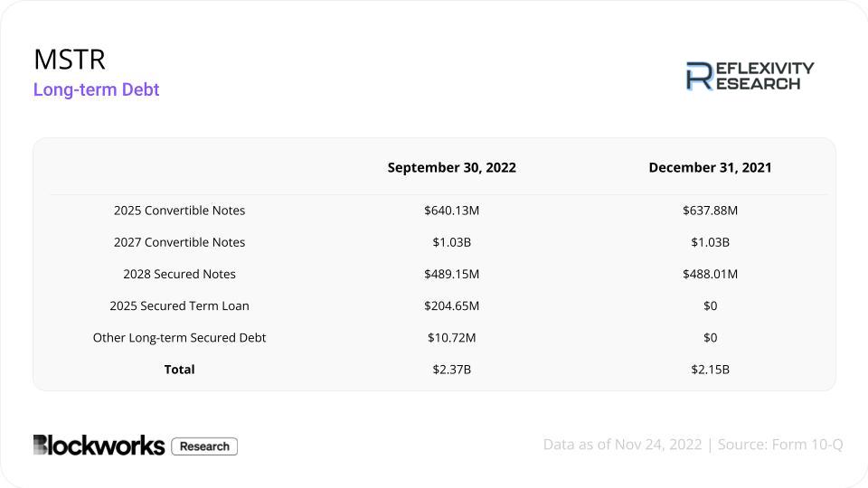
Task: Select the 2028 Secured Notes row label
Action: click(x=179, y=274)
